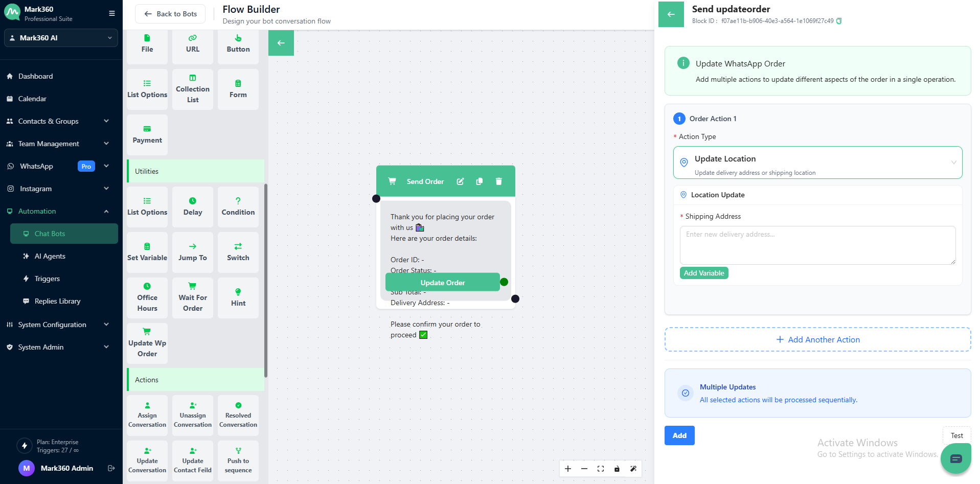Toggle the sidebar hamburger menu
Viewport: 980px width, 484px height.
coord(112,13)
